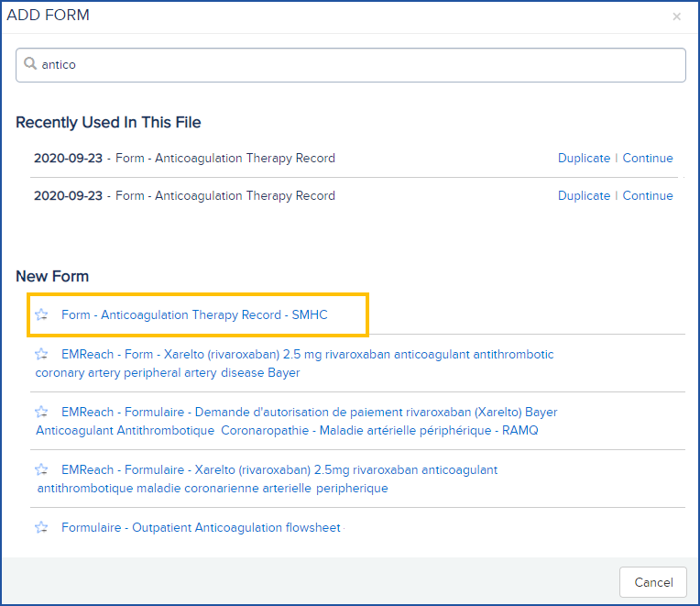
Task: Star the EMReach Form Xarelto 2.5 mg entry
Action: point(41,354)
